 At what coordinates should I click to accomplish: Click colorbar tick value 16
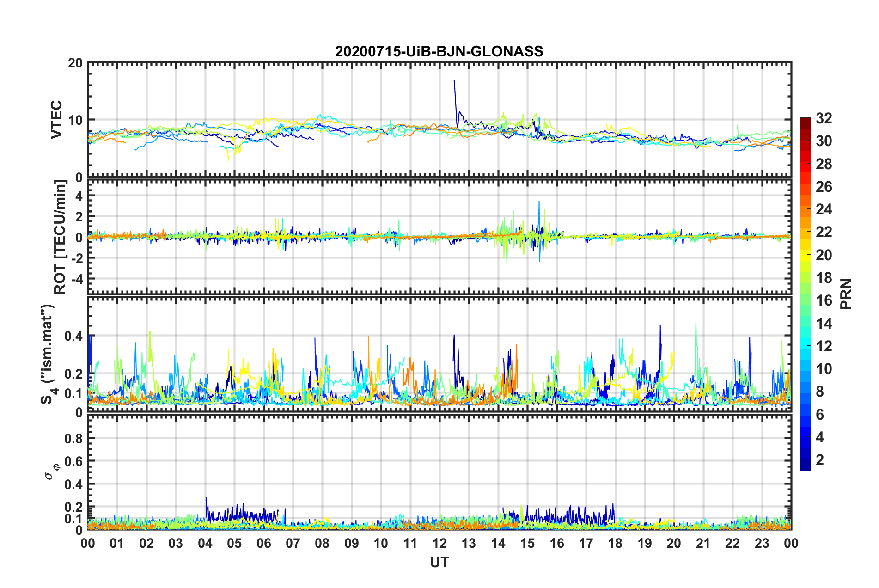pyautogui.click(x=824, y=300)
